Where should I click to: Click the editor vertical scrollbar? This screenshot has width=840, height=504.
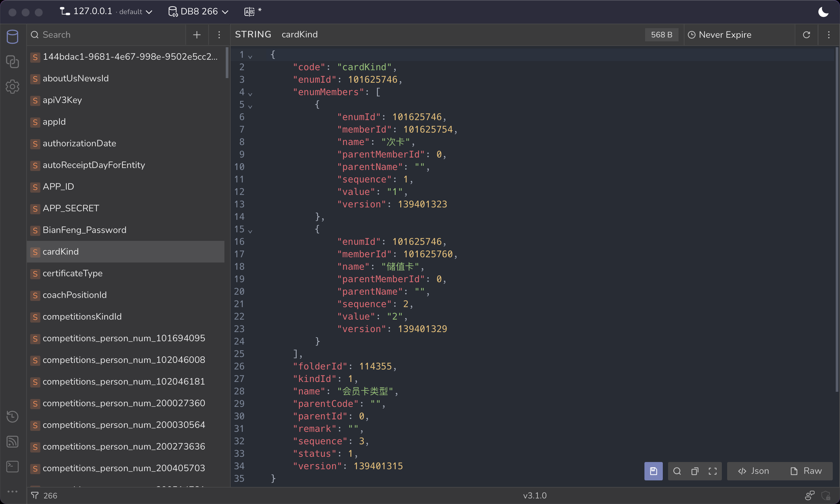tap(837, 219)
